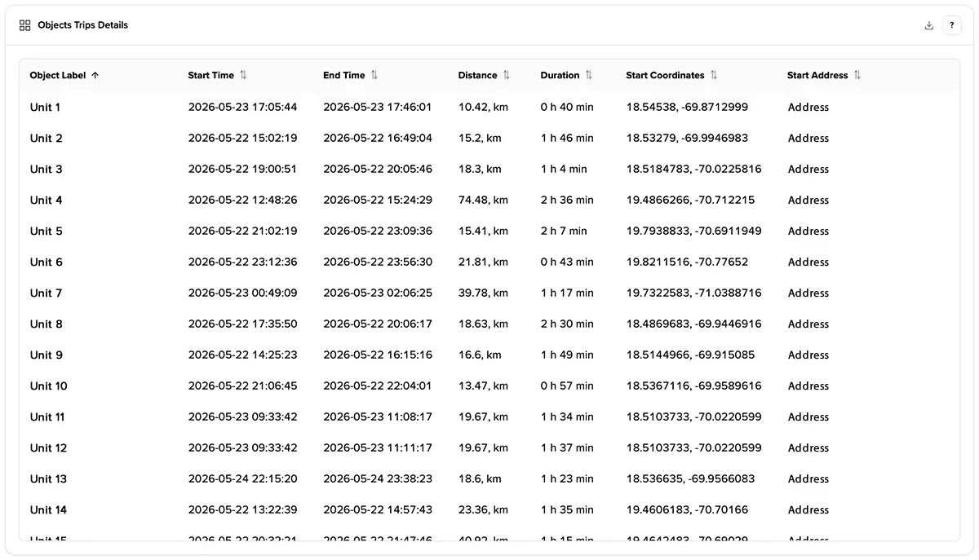Select the Unit 8 row label
The height and width of the screenshot is (560, 979).
(47, 324)
